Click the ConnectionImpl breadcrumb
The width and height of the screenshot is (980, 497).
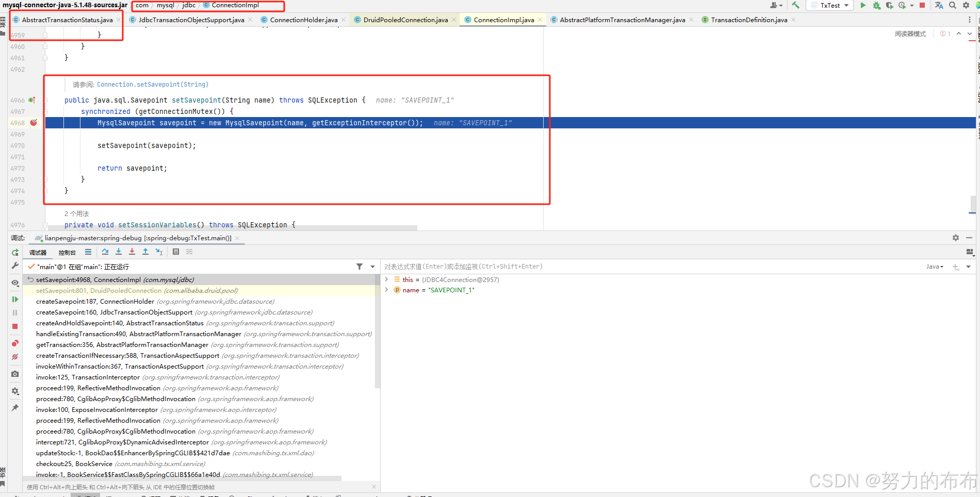point(235,5)
